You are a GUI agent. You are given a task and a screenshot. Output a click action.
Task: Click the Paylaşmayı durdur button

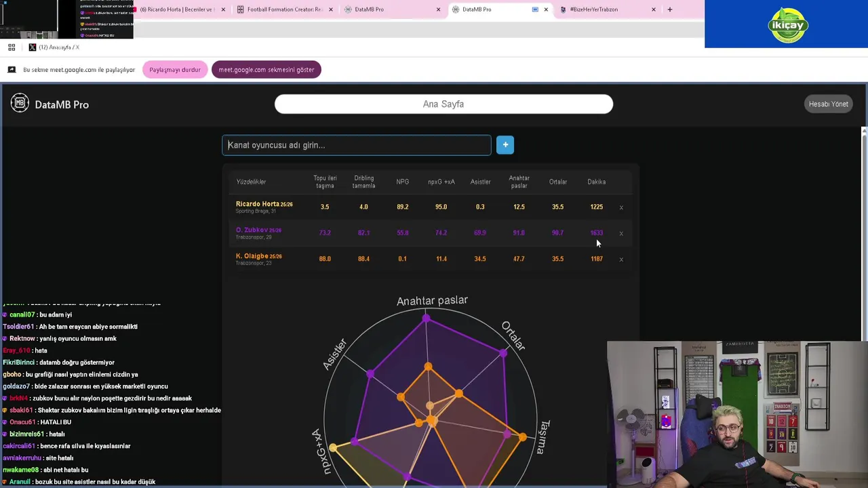click(175, 70)
